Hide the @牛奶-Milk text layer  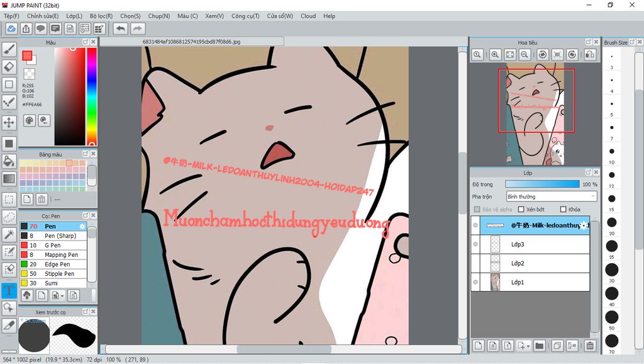point(475,225)
